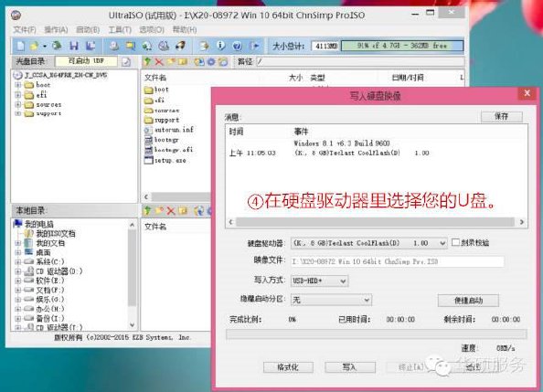Click the red X icon in the local directory toolbar
This screenshot has height=392, width=543.
[x=171, y=210]
